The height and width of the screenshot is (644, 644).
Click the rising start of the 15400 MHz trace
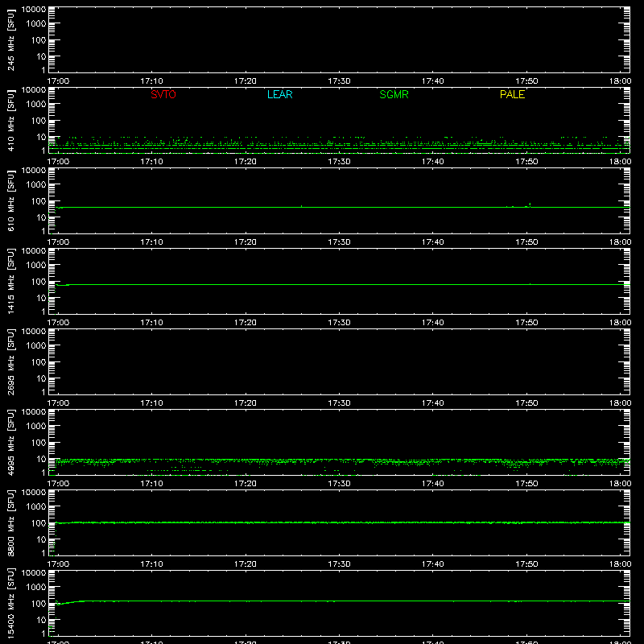pyautogui.click(x=68, y=602)
